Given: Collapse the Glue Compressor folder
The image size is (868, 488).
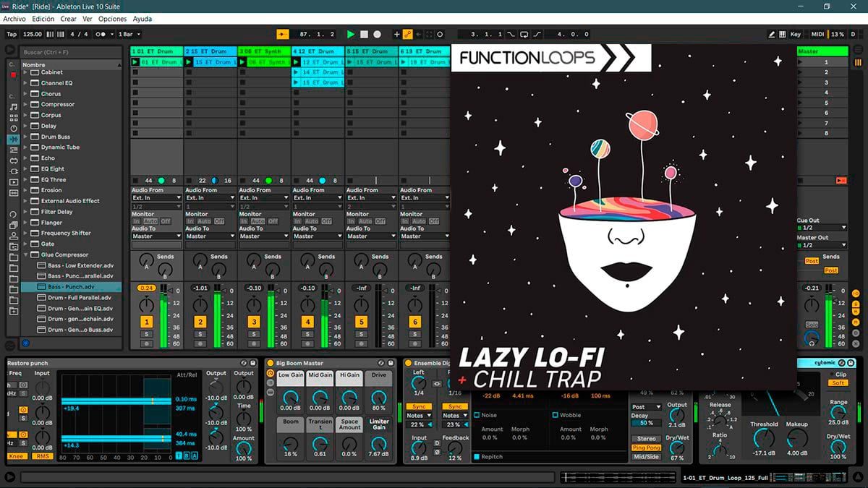Looking at the screenshot, I should click(x=26, y=254).
